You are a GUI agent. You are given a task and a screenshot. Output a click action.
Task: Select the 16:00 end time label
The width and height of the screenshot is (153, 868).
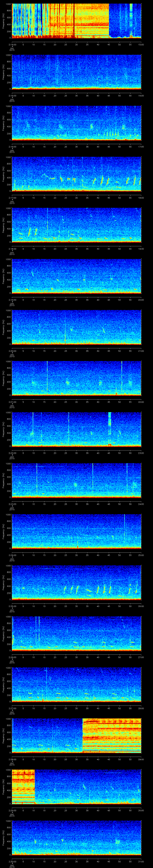(141, 96)
